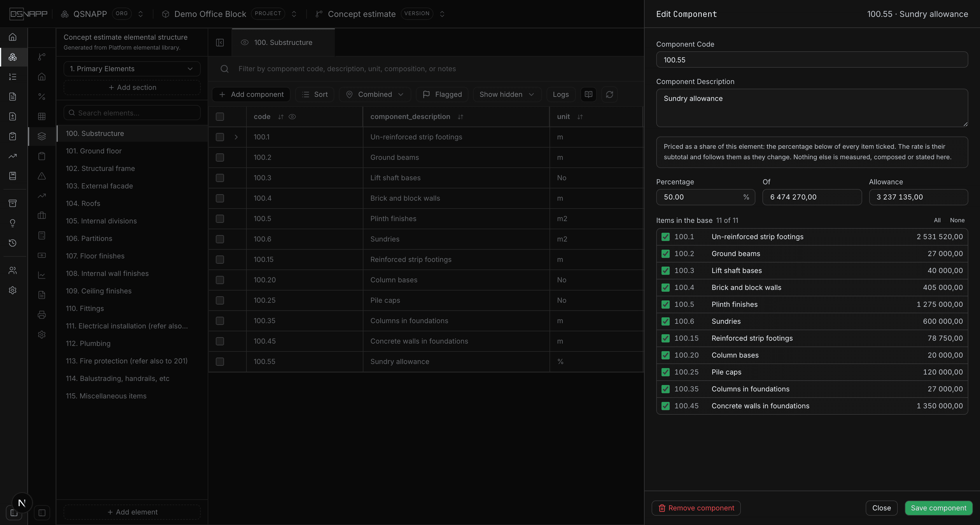Collapse the elements panel with the panel toggle icon
This screenshot has width=980, height=525.
click(220, 43)
